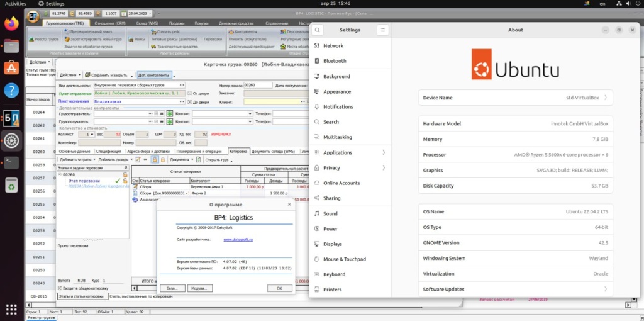Open Транспортные средства
This screenshot has width=644, height=321.
(174, 47)
